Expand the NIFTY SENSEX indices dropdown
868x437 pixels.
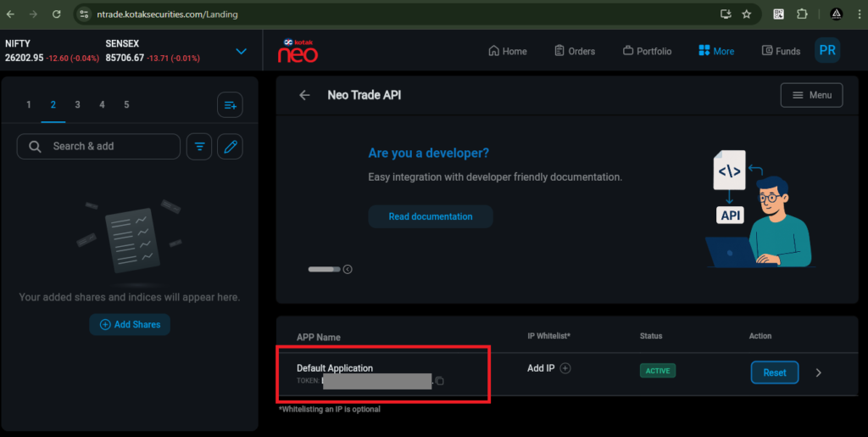pyautogui.click(x=242, y=51)
